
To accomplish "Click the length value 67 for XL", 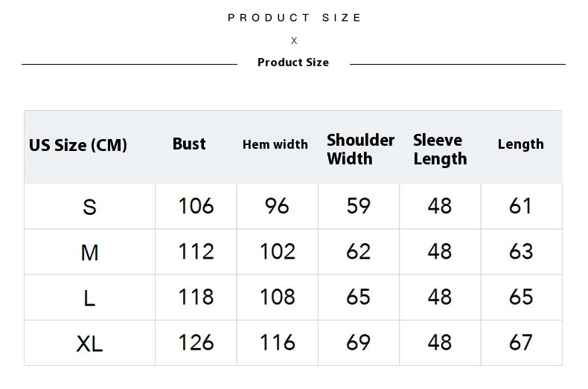I will (x=520, y=342).
